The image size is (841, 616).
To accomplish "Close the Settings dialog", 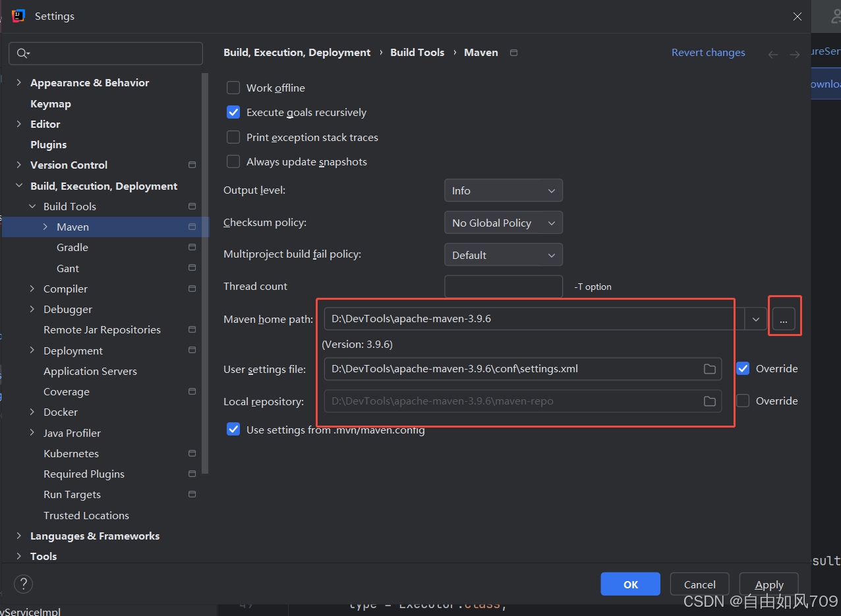I will click(797, 16).
